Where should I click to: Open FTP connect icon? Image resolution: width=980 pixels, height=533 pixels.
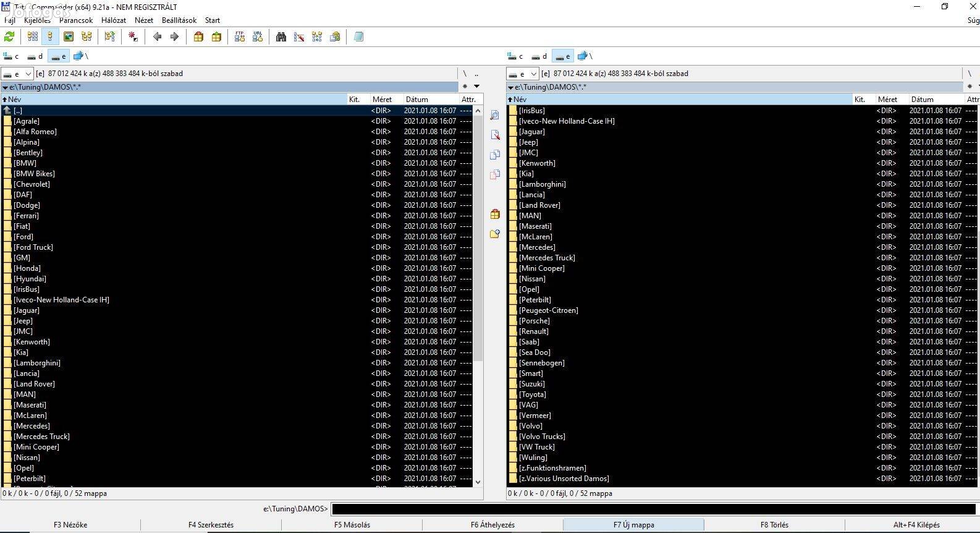click(x=240, y=37)
